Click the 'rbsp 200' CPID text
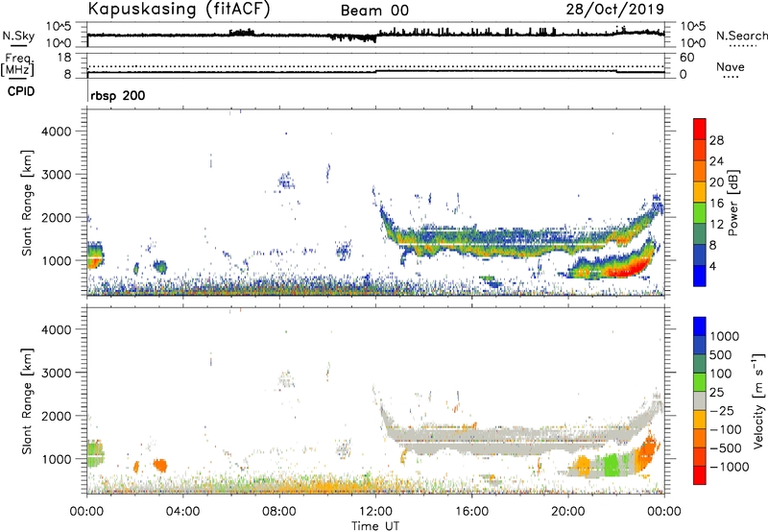This screenshot has height=532, width=768. coord(118,95)
